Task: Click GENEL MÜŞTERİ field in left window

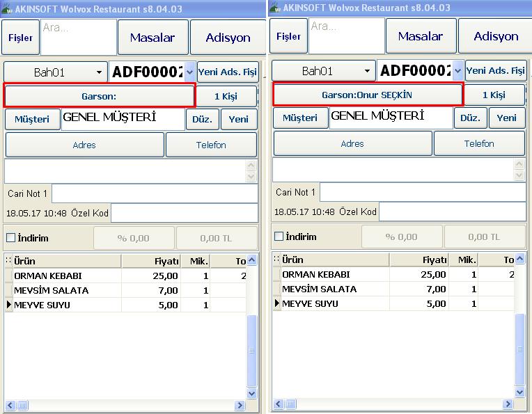Action: (x=123, y=119)
